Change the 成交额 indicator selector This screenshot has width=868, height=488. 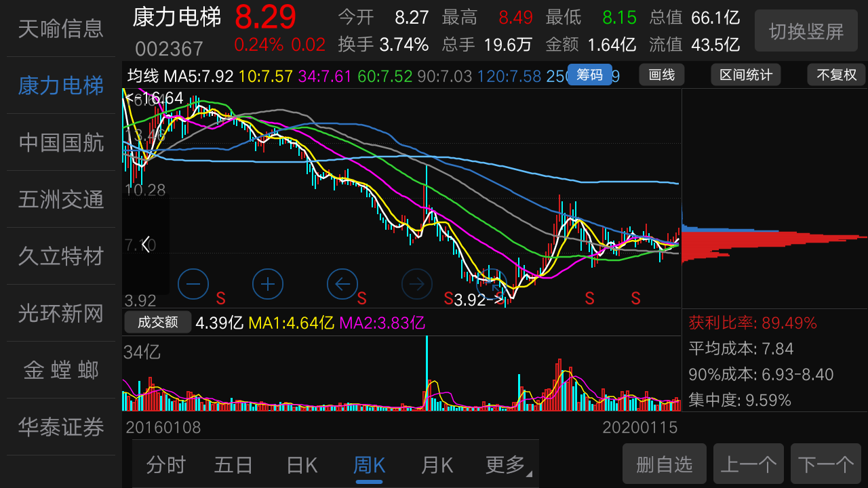[x=158, y=323]
